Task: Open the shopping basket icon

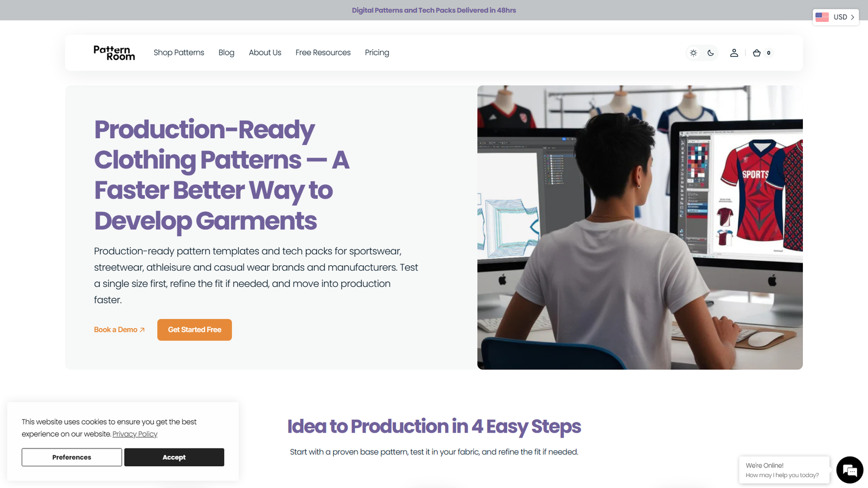Action: click(757, 53)
